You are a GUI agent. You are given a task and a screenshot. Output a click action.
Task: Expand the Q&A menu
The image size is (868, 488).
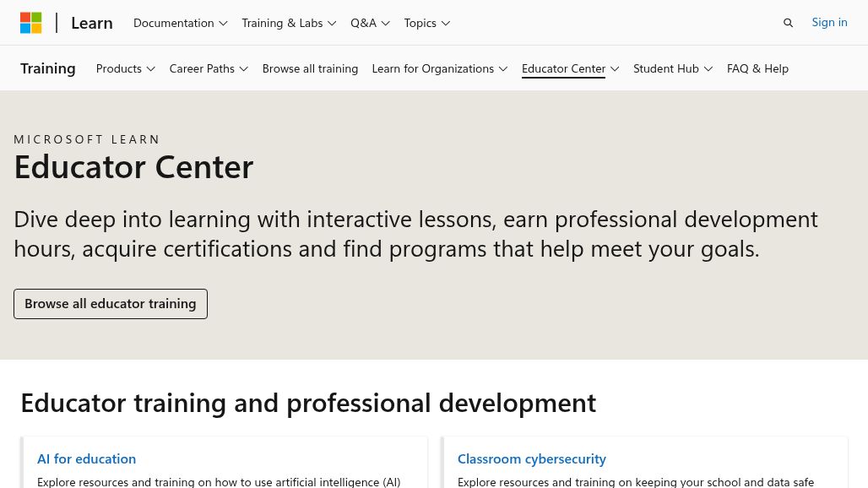370,24
